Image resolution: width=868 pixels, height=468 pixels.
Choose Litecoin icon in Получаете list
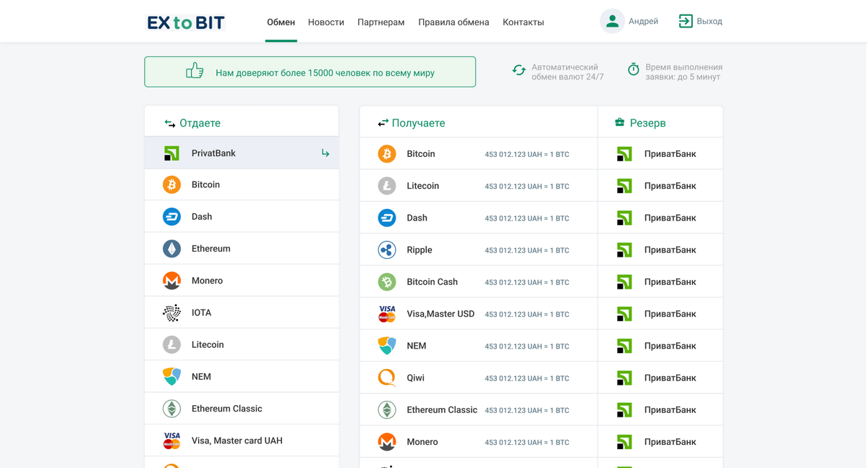tap(387, 186)
